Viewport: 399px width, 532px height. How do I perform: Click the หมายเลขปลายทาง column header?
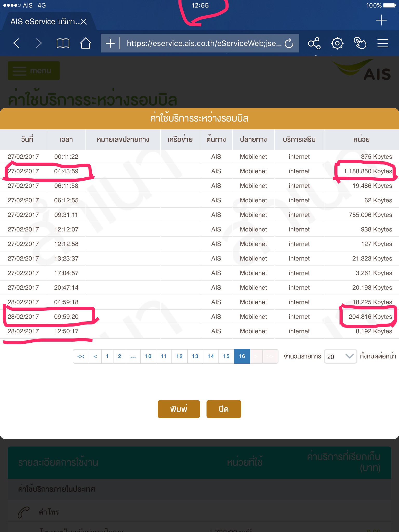[x=123, y=140]
